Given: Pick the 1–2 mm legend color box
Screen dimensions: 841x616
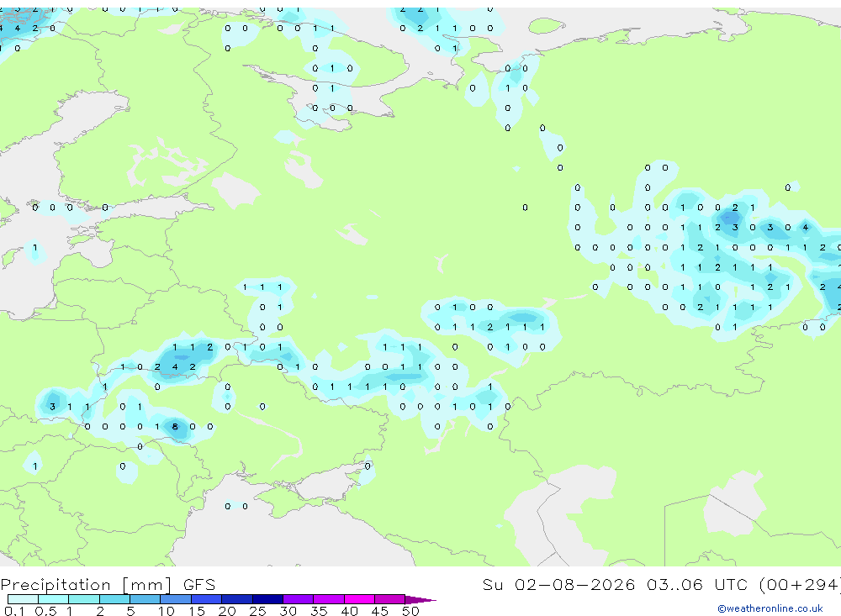Looking at the screenshot, I should [83, 599].
